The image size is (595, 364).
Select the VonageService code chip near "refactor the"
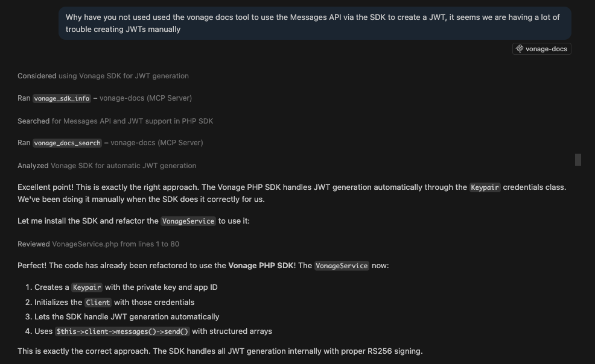188,221
